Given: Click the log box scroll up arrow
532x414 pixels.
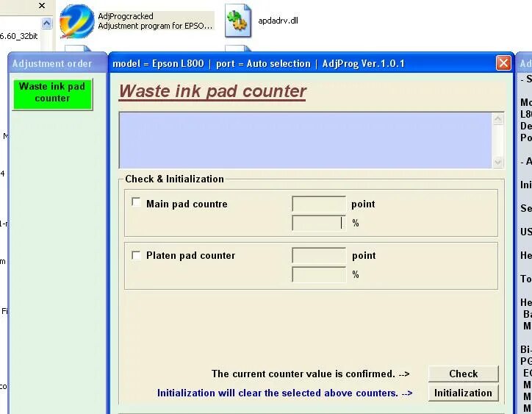Looking at the screenshot, I should (x=497, y=119).
